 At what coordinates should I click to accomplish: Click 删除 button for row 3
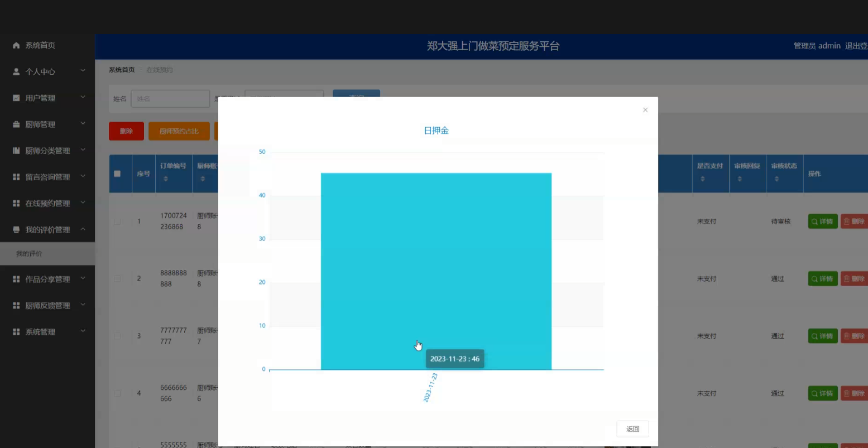coord(854,336)
